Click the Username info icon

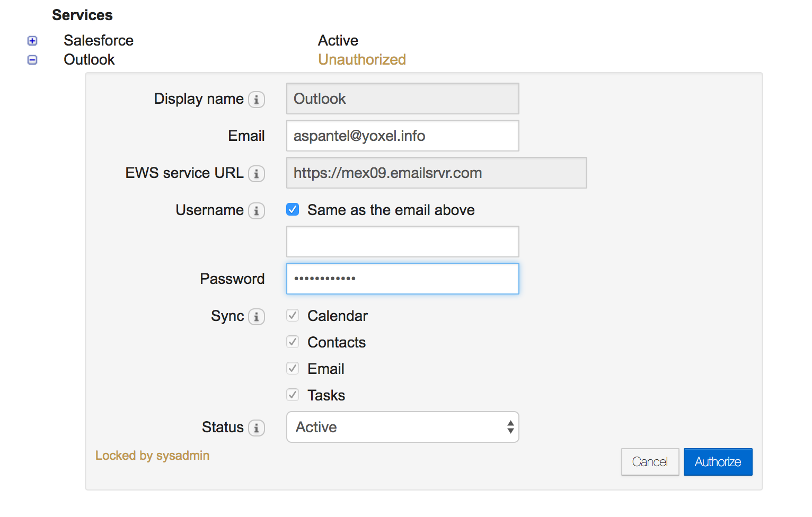point(257,211)
